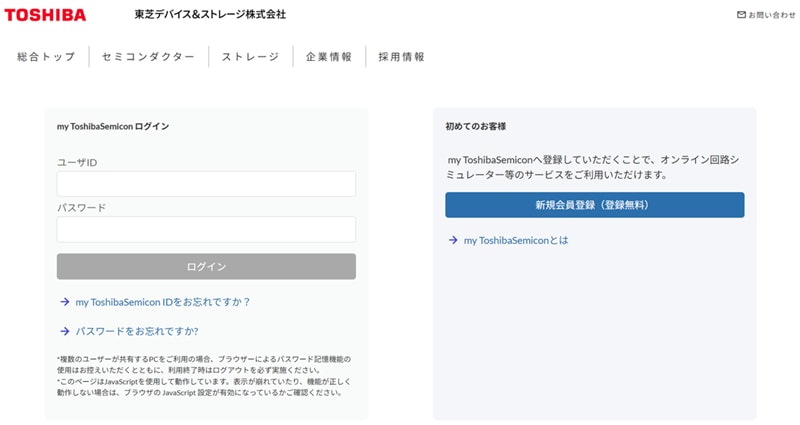The height and width of the screenshot is (425, 800).
Task: Click the 東芝デバイス&ストレージ株式会社 company name
Action: click(210, 14)
